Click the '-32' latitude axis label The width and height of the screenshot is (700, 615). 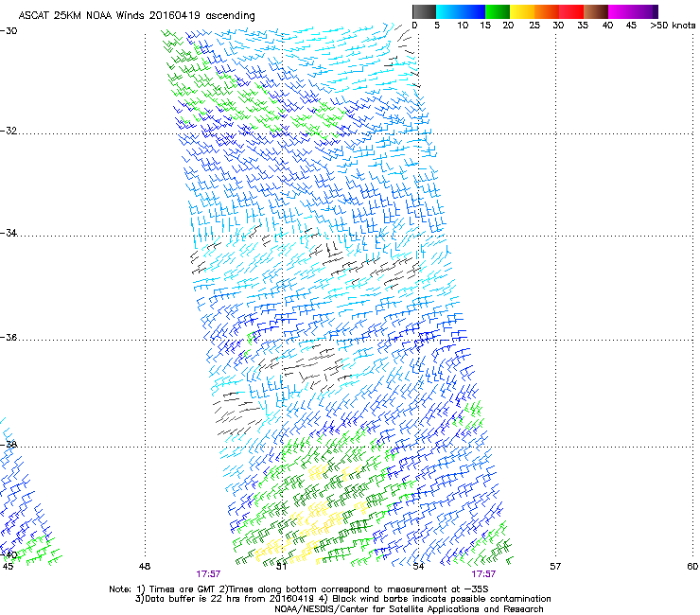point(9,131)
